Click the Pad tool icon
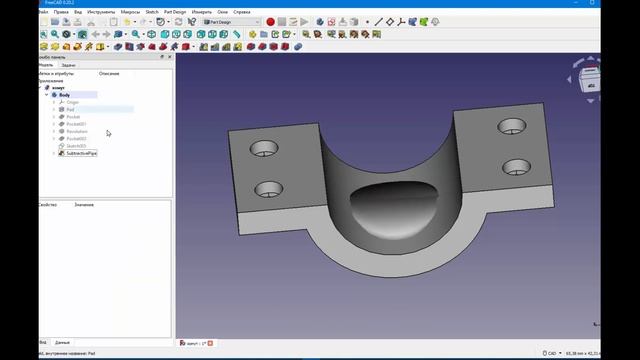This screenshot has height=360, width=640. (x=44, y=47)
